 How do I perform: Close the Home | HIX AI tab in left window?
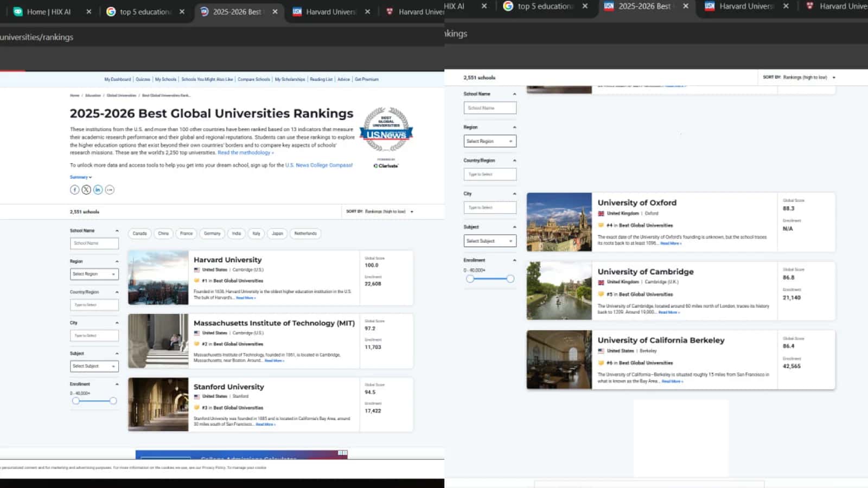89,11
